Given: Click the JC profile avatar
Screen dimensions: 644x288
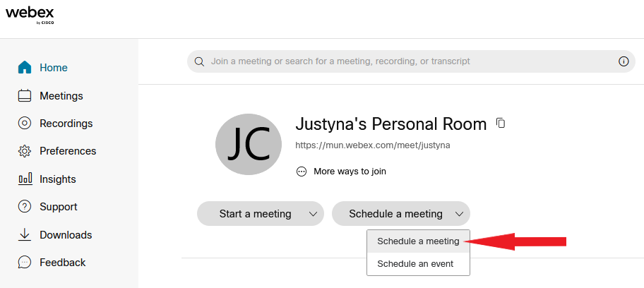Looking at the screenshot, I should tap(249, 145).
